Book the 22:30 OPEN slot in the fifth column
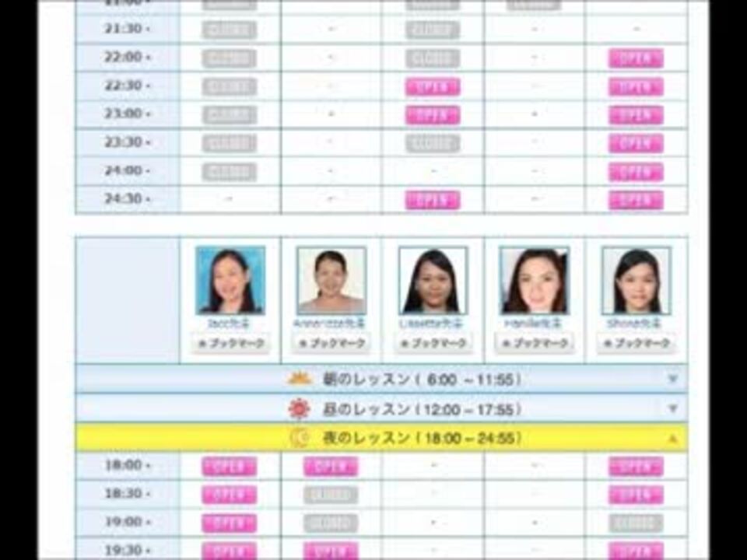Image resolution: width=747 pixels, height=560 pixels. click(x=636, y=86)
